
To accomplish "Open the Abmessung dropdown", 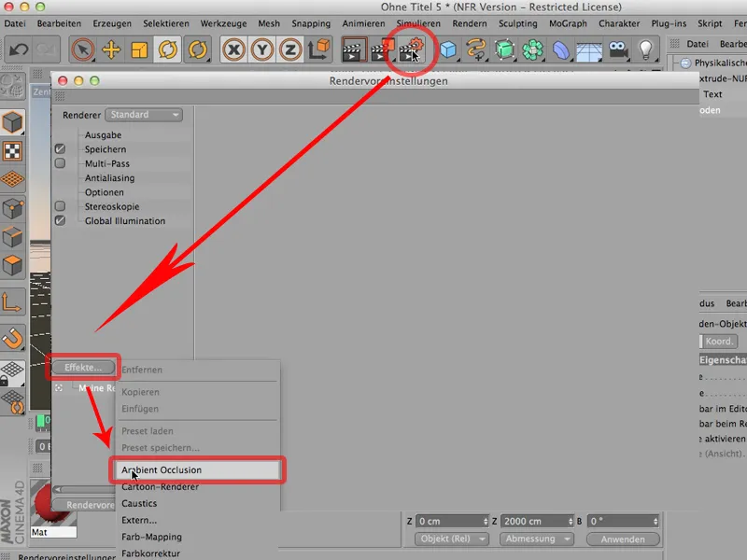I will 537,539.
